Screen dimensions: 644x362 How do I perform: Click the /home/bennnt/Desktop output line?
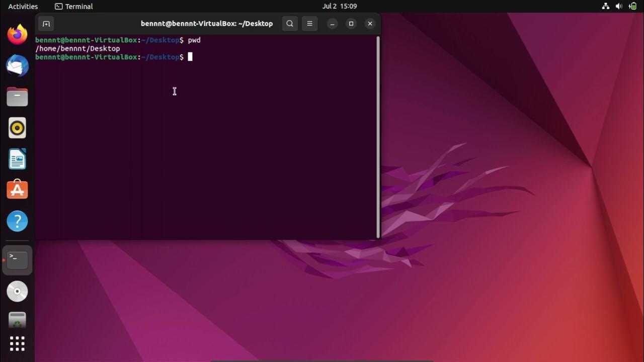pyautogui.click(x=77, y=49)
